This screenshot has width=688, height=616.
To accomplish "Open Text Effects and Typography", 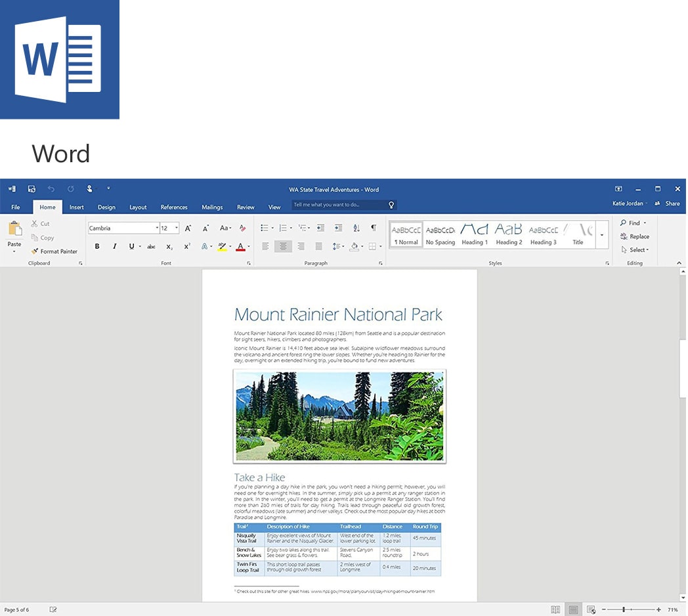I will point(204,246).
